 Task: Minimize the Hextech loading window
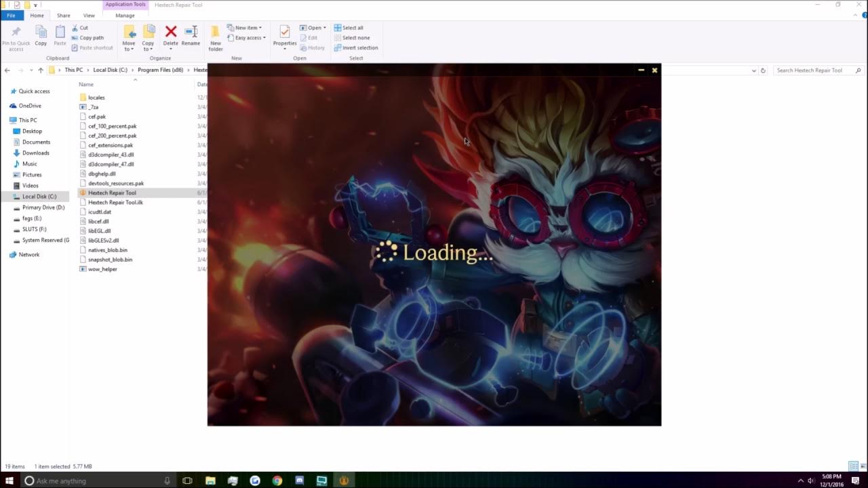point(641,70)
